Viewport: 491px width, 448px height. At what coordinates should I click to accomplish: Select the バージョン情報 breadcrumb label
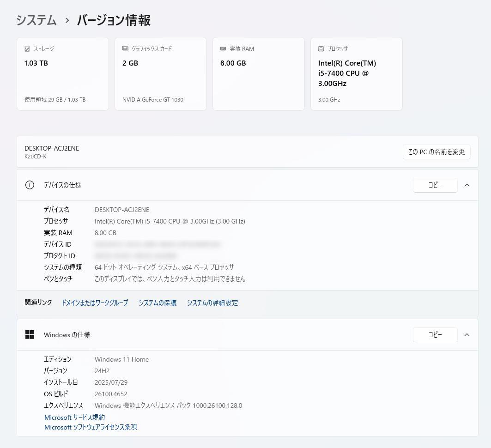pos(113,20)
